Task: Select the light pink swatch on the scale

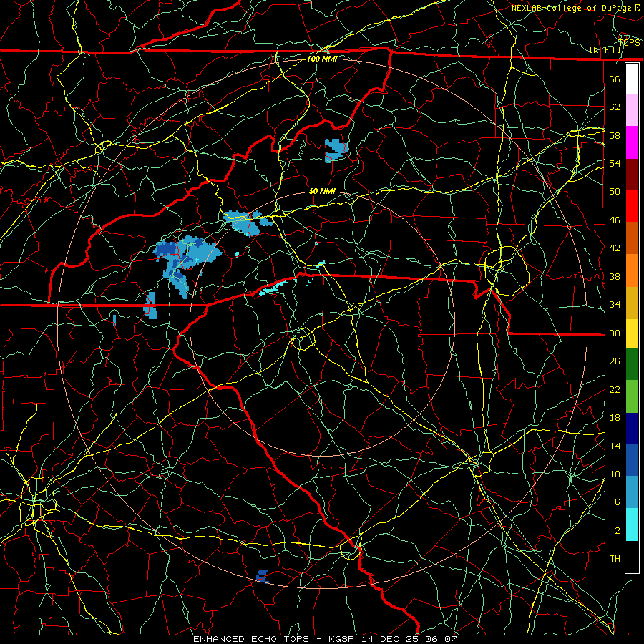Action: [632, 109]
